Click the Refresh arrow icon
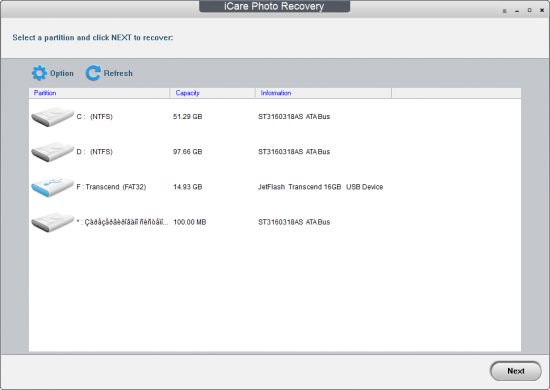 coord(93,73)
